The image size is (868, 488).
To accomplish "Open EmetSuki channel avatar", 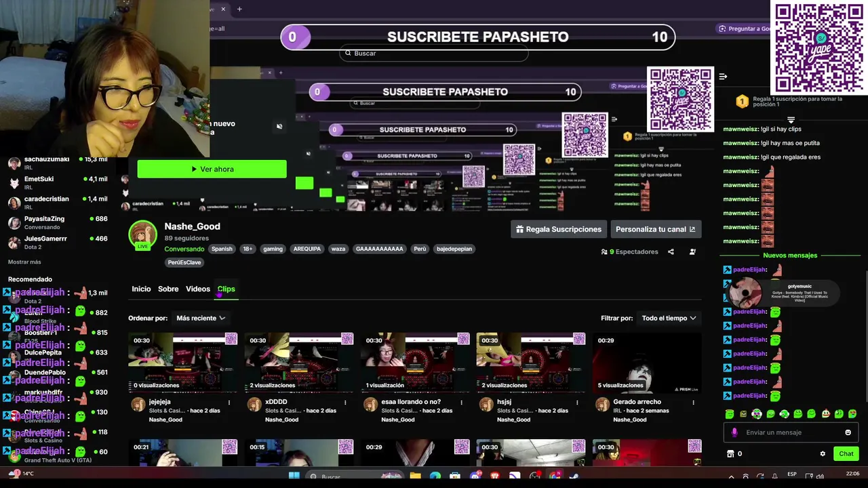I will pyautogui.click(x=14, y=183).
